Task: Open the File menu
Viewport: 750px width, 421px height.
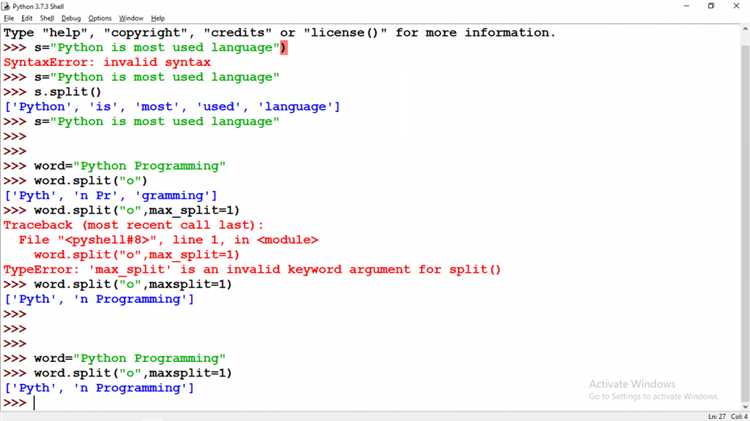Action: (x=9, y=18)
